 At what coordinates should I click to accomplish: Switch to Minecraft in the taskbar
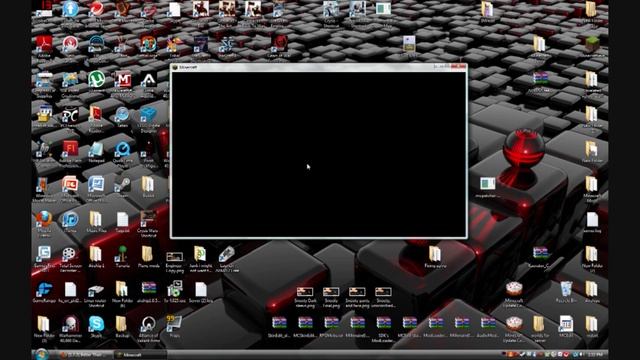pyautogui.click(x=139, y=355)
